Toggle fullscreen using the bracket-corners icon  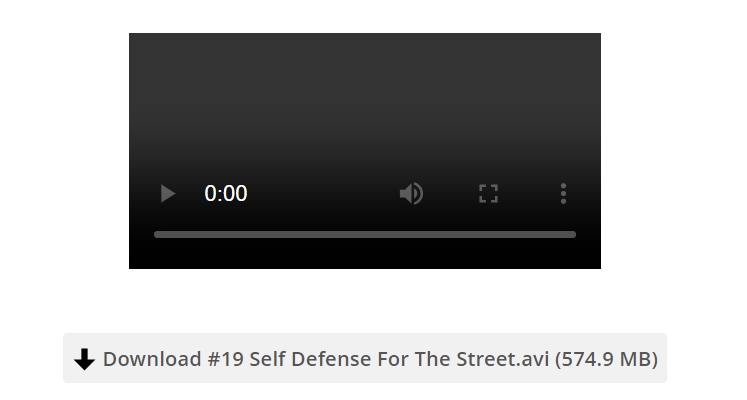coord(488,194)
